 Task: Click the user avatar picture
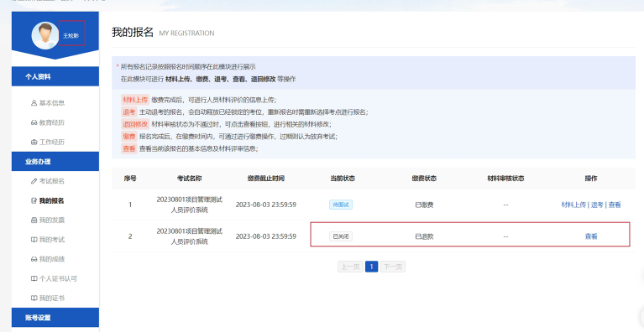pos(45,36)
